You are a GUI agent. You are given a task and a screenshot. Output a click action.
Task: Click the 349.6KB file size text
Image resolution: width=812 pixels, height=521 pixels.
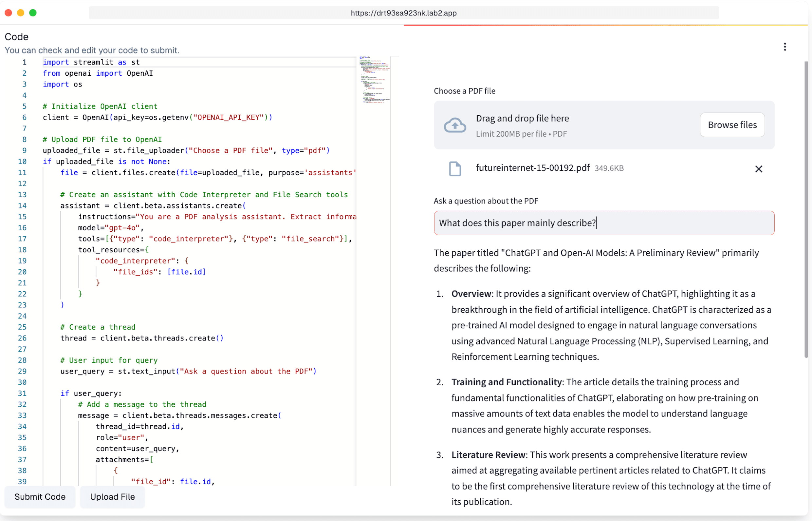coord(609,168)
